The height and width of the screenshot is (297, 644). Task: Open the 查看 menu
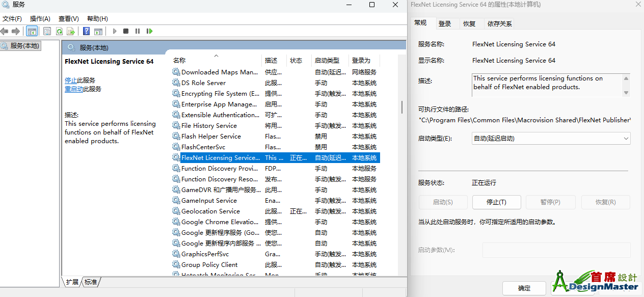[x=68, y=18]
